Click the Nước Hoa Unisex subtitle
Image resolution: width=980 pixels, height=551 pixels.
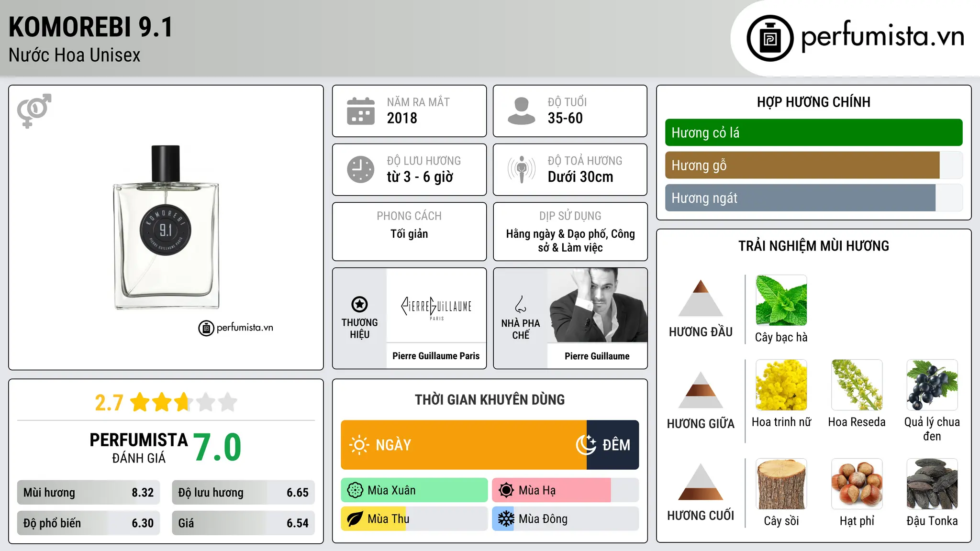pos(75,55)
